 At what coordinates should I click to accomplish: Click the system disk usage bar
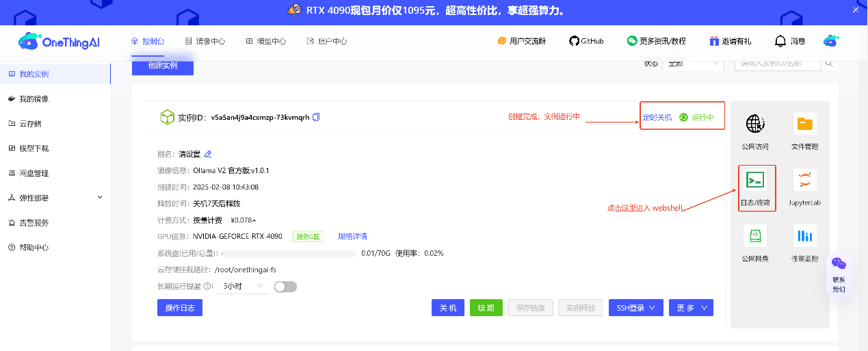click(x=287, y=253)
